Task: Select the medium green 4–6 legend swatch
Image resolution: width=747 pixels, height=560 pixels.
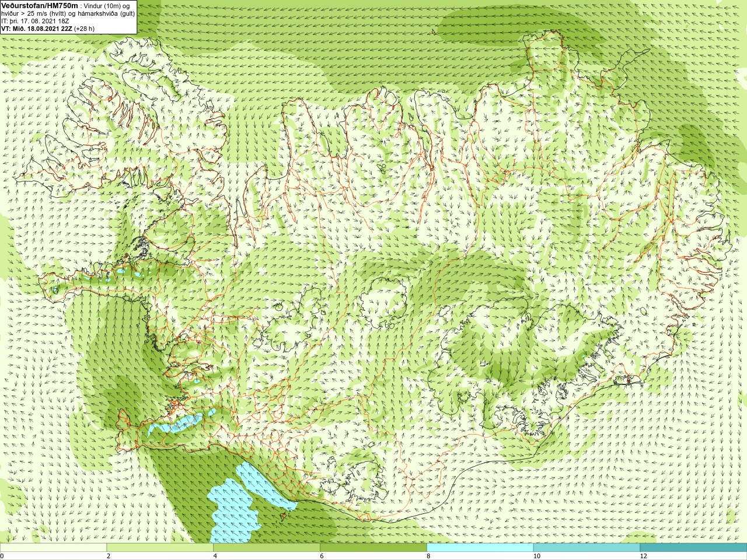Action: 267,548
